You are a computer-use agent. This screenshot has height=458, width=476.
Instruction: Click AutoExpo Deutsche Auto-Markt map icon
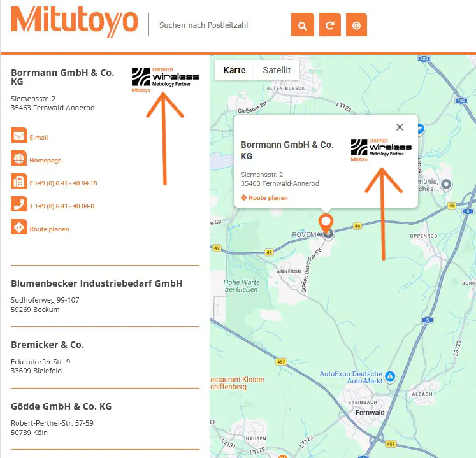tap(390, 376)
